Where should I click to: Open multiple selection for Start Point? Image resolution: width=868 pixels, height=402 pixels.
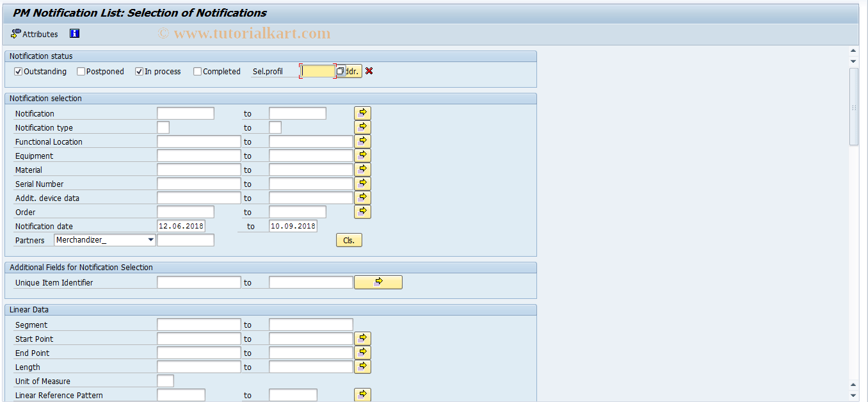tap(362, 338)
